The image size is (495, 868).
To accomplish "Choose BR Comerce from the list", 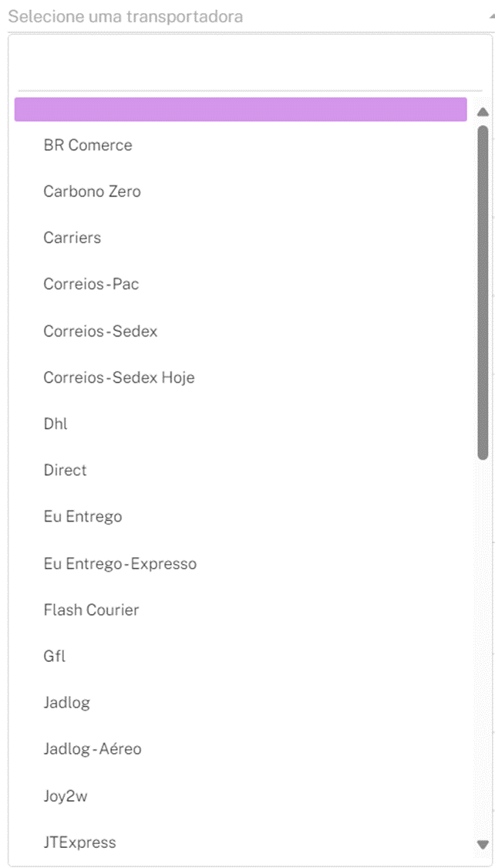I will [88, 145].
